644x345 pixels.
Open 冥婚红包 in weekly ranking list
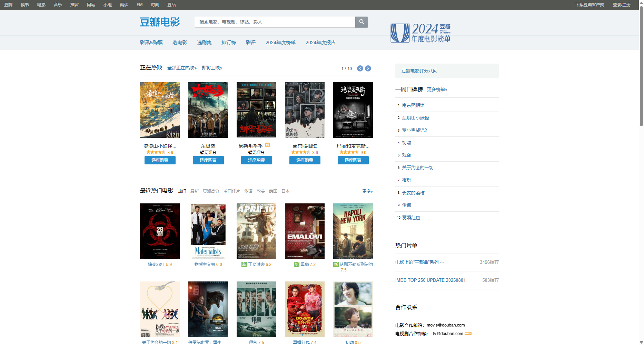click(x=411, y=218)
